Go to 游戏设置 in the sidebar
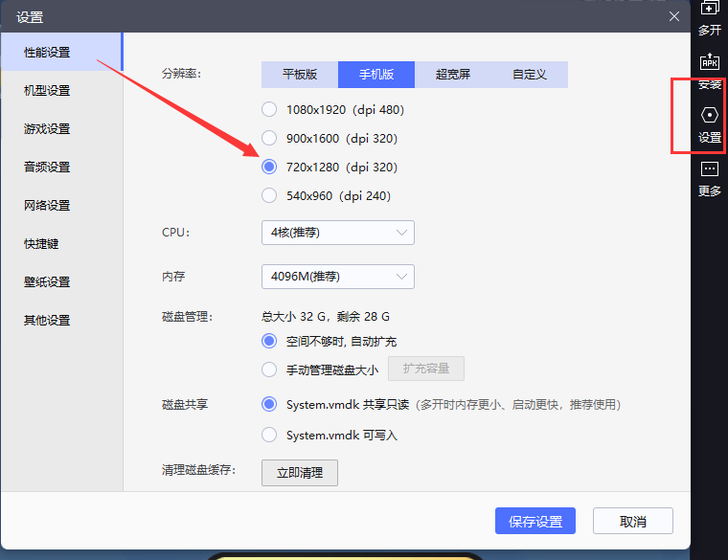The image size is (728, 560). [48, 129]
